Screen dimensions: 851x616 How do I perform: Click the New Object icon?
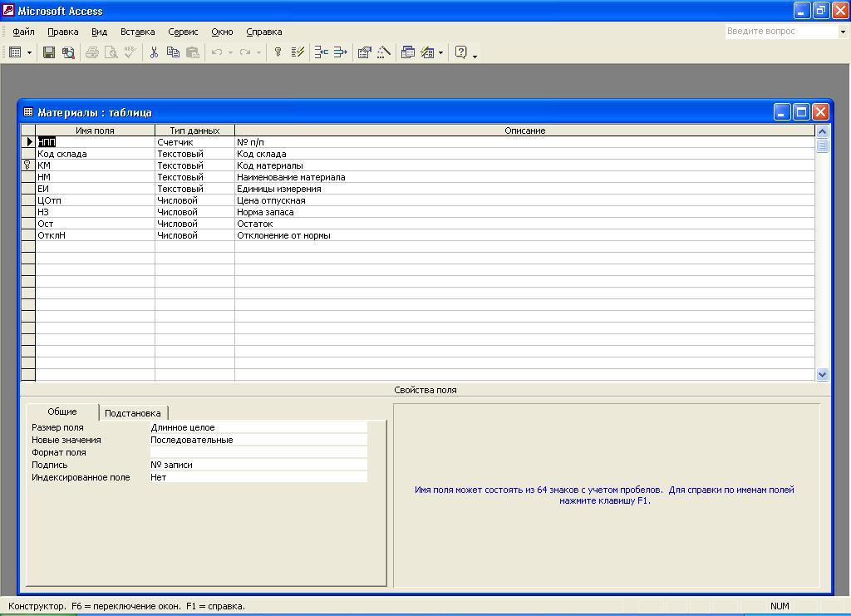point(428,52)
